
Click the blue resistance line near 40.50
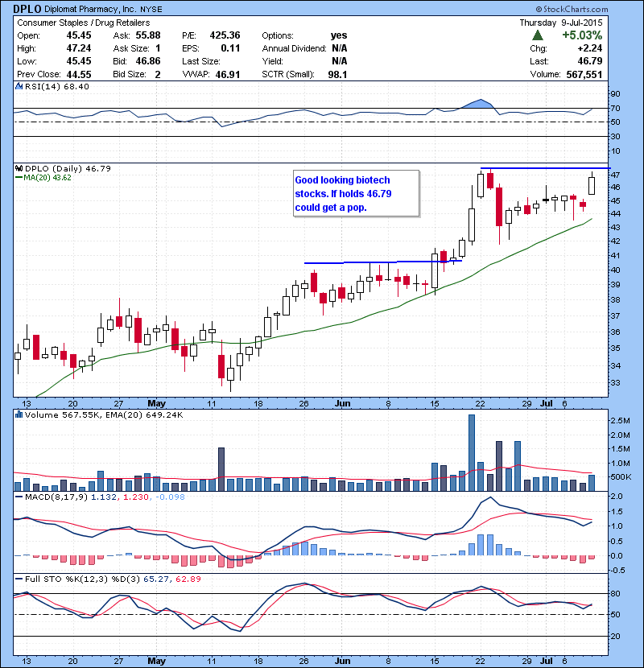tap(382, 262)
